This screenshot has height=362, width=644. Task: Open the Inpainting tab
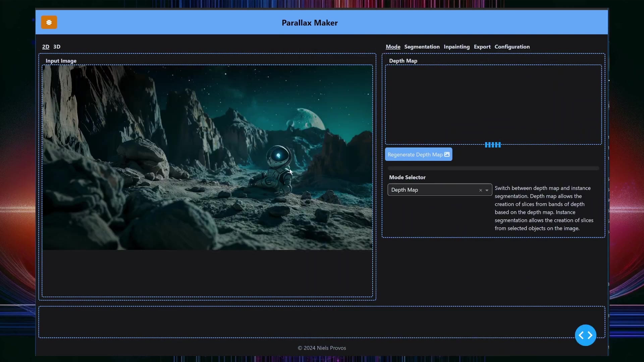click(457, 47)
